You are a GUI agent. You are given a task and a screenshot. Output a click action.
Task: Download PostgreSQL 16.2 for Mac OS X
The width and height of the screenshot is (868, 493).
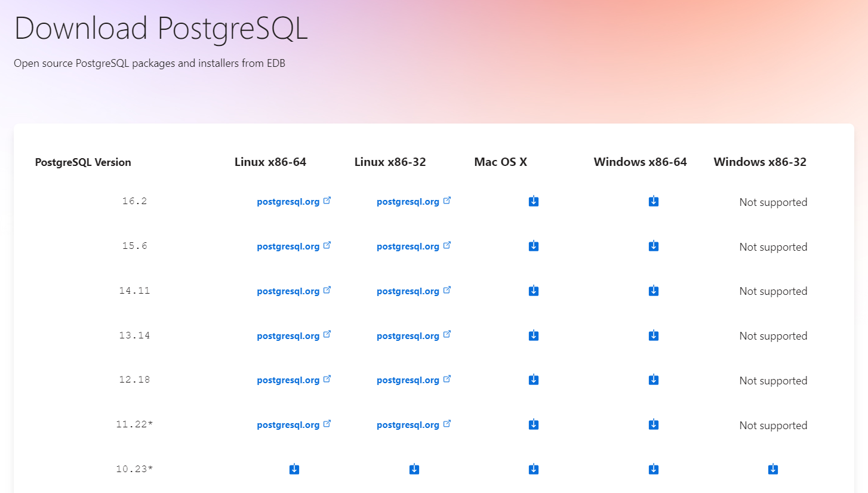click(534, 201)
